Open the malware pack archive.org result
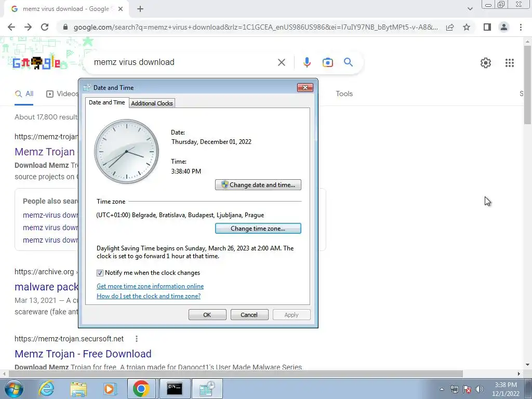532x399 pixels. (x=46, y=287)
